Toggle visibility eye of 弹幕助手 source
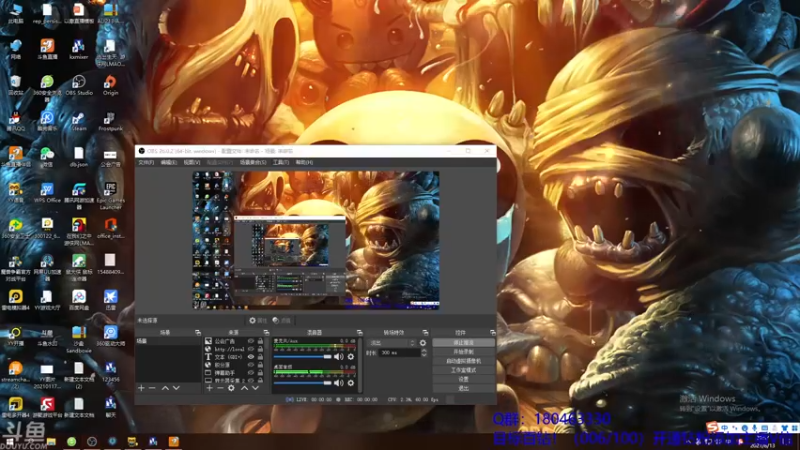The width and height of the screenshot is (800, 450). pos(251,373)
